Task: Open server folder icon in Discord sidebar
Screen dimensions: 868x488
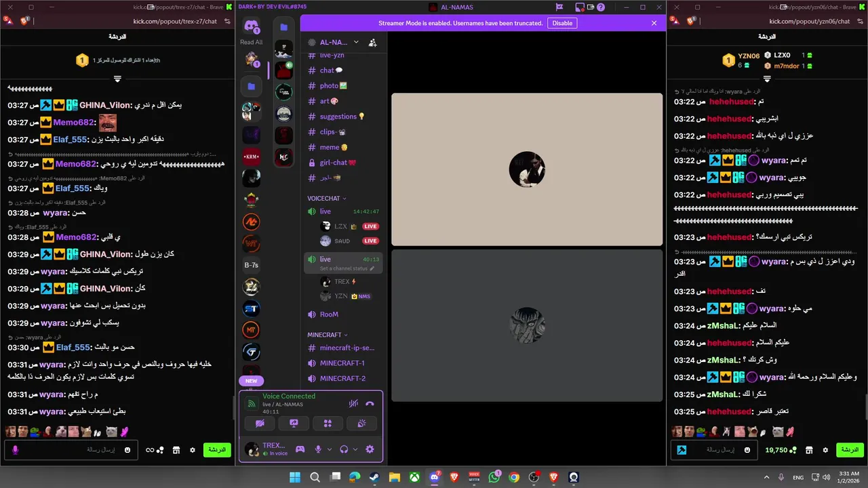Action: 252,87
